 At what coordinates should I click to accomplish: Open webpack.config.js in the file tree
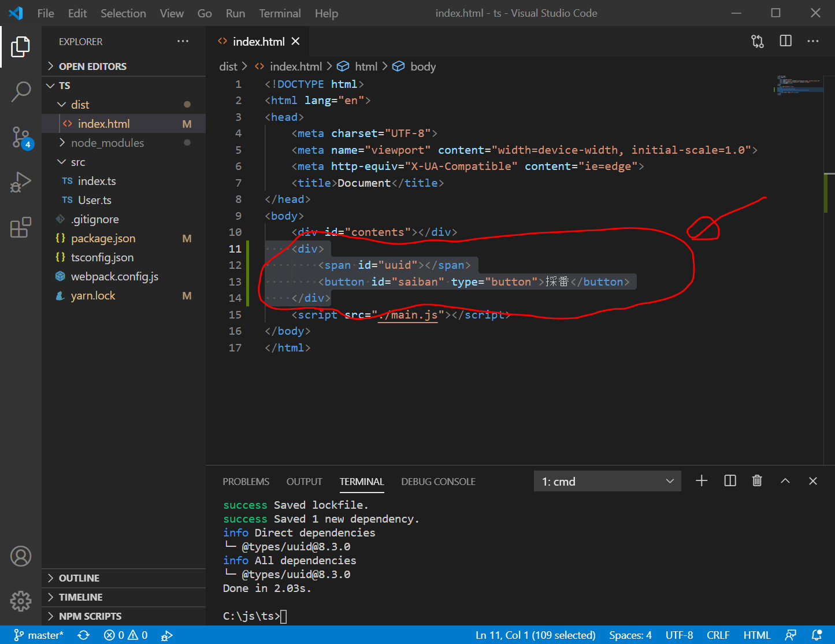[124, 276]
